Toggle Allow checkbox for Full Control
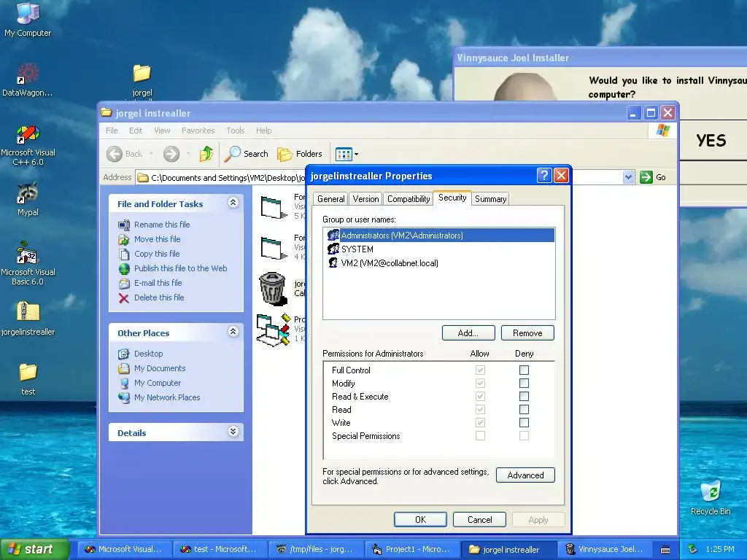Viewport: 747px width, 560px height. point(480,370)
